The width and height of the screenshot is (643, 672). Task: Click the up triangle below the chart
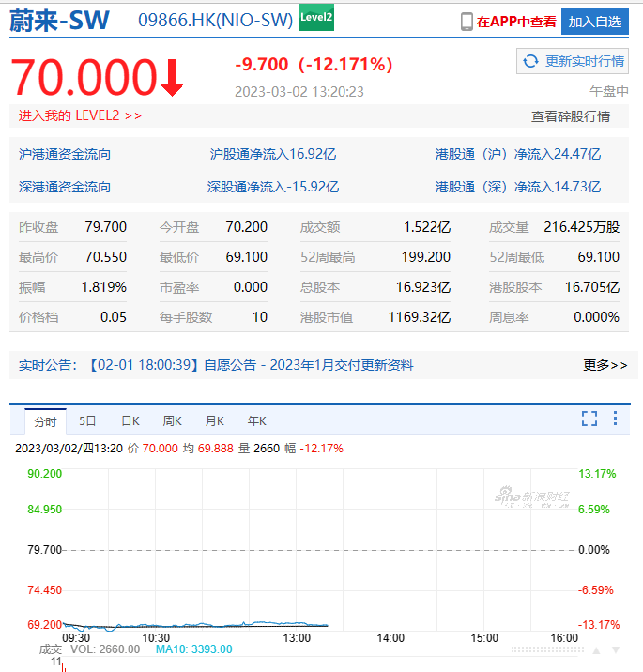coord(596,650)
